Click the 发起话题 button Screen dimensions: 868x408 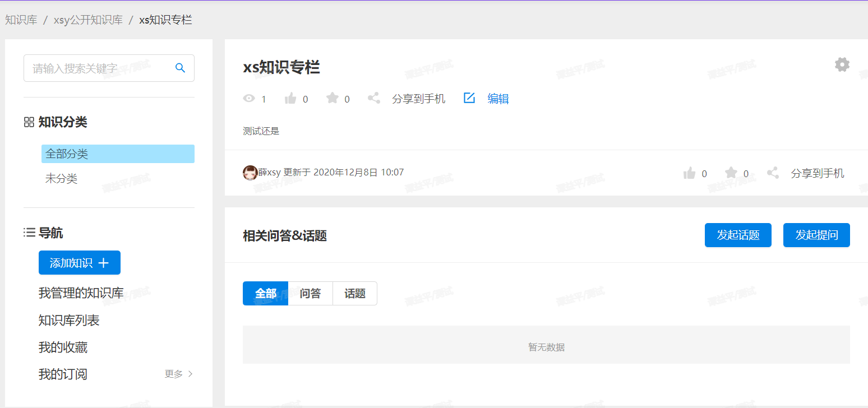[x=738, y=235]
